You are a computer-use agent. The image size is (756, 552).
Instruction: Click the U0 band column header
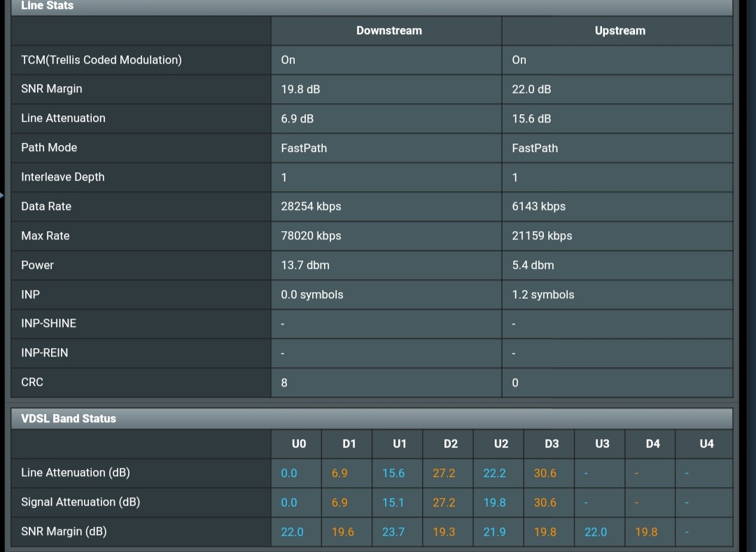coord(299,443)
